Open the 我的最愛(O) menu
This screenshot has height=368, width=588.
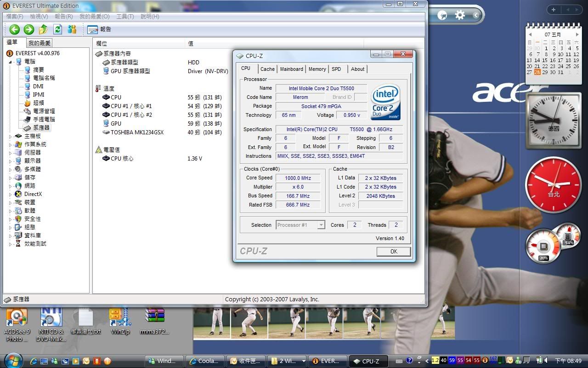tap(95, 17)
